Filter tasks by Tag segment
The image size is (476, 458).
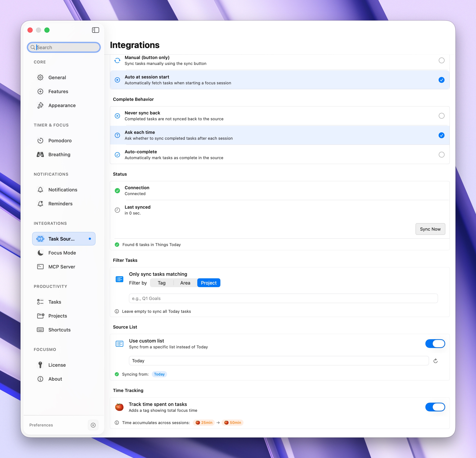click(162, 283)
